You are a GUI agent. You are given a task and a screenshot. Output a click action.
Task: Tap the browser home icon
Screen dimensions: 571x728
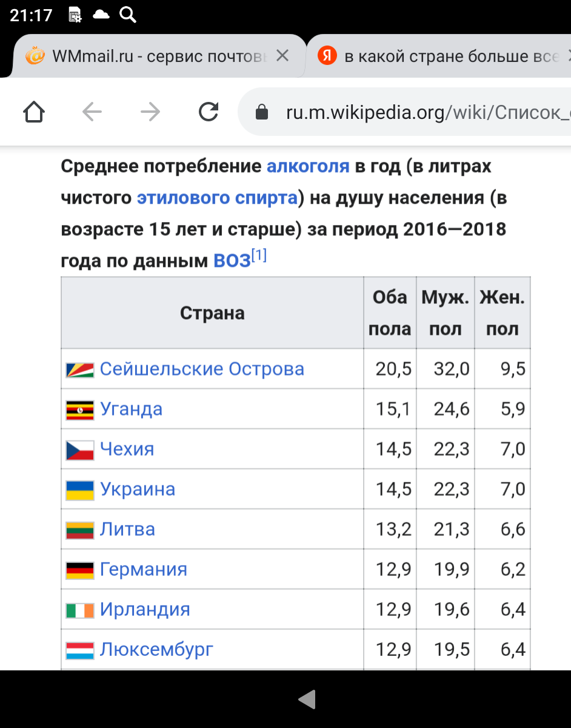pos(34,112)
